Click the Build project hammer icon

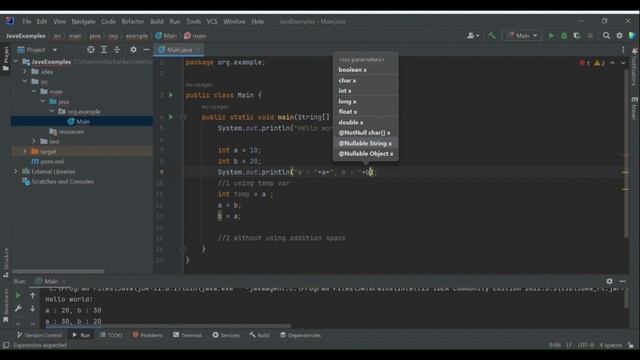click(492, 36)
